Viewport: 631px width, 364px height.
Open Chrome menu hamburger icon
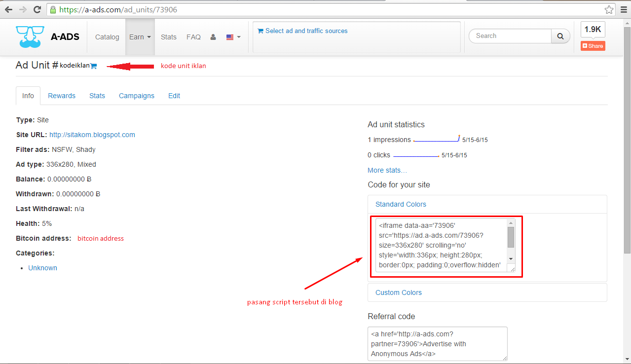tap(624, 9)
